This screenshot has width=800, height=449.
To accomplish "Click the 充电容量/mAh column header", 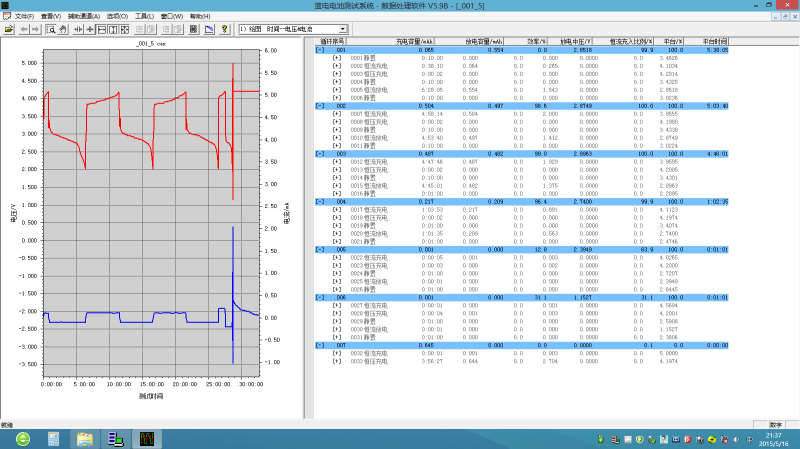I will pyautogui.click(x=416, y=41).
